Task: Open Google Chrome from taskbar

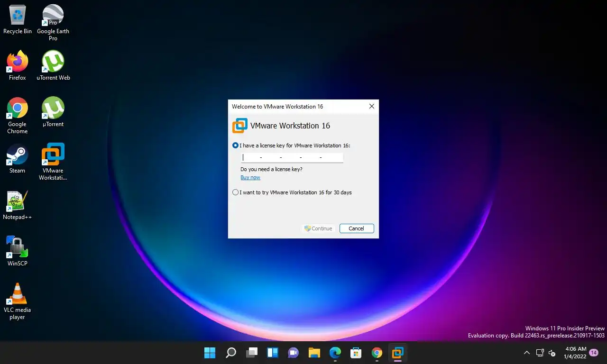Action: tap(377, 353)
